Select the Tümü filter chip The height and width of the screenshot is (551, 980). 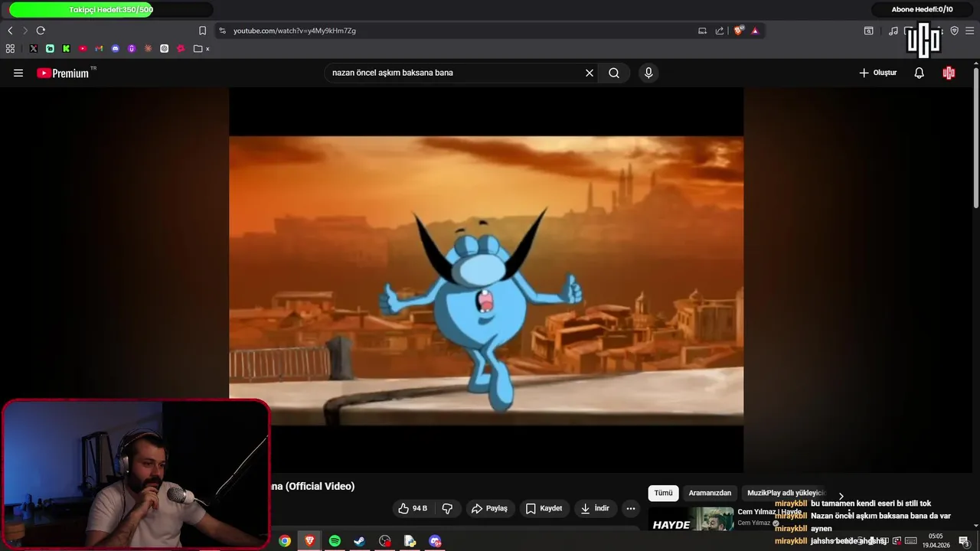click(x=663, y=493)
